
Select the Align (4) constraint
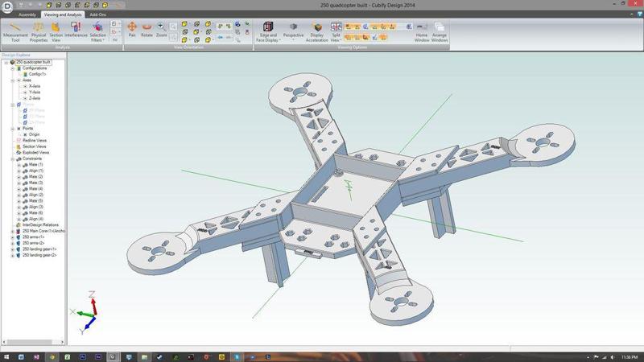pyautogui.click(x=35, y=219)
